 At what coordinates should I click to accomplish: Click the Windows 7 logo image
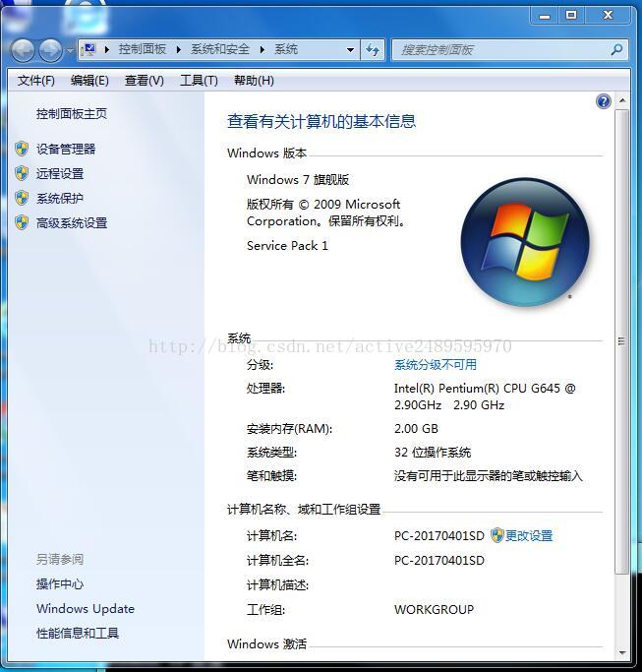[525, 242]
